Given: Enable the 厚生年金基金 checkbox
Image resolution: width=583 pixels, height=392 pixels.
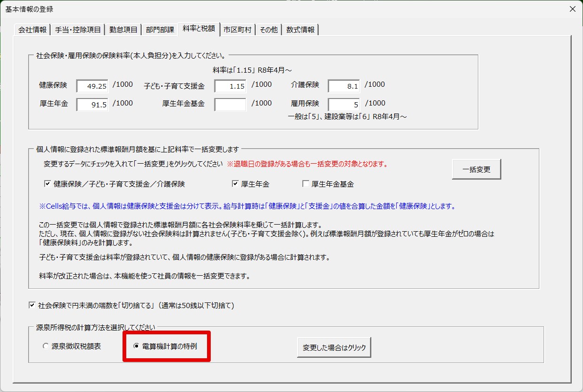Looking at the screenshot, I should tap(306, 184).
